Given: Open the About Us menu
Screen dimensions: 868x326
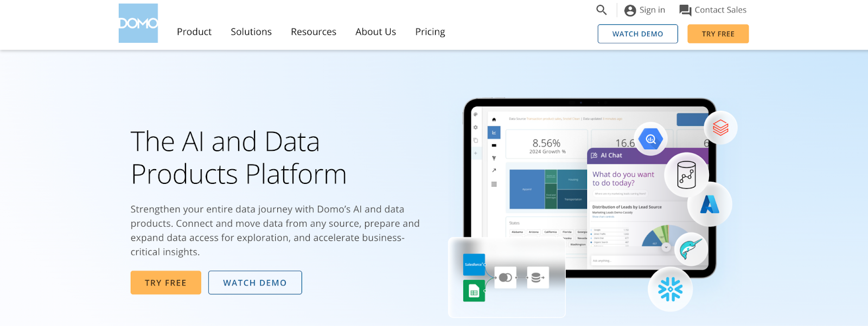Looking at the screenshot, I should 376,32.
